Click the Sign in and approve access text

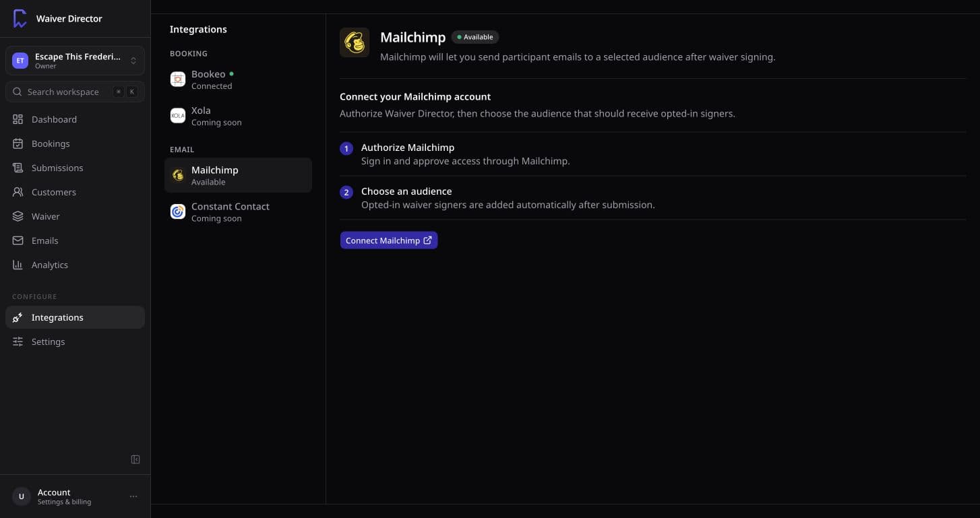(x=466, y=161)
